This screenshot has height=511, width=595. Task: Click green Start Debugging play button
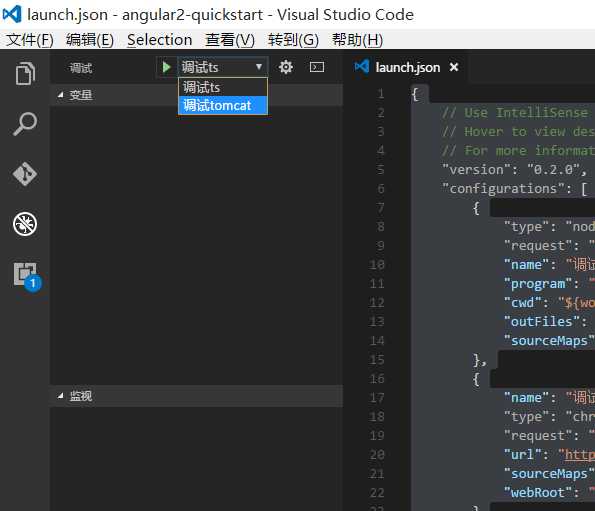click(166, 68)
